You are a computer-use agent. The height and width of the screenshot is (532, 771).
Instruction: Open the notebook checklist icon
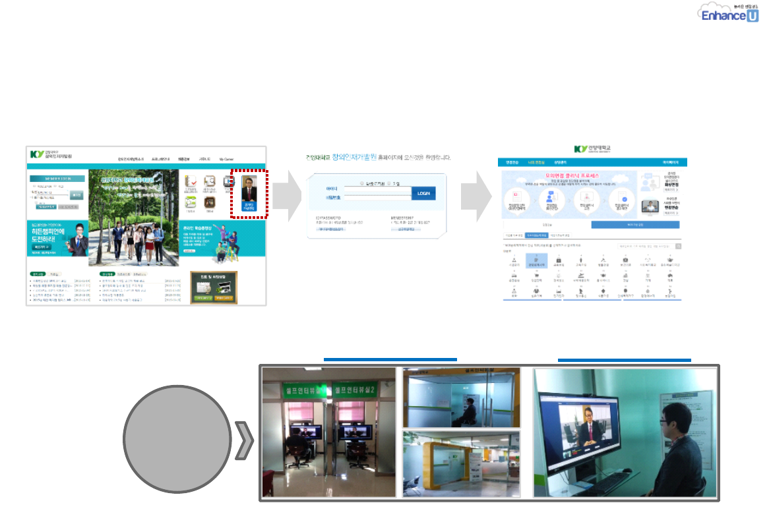(191, 181)
